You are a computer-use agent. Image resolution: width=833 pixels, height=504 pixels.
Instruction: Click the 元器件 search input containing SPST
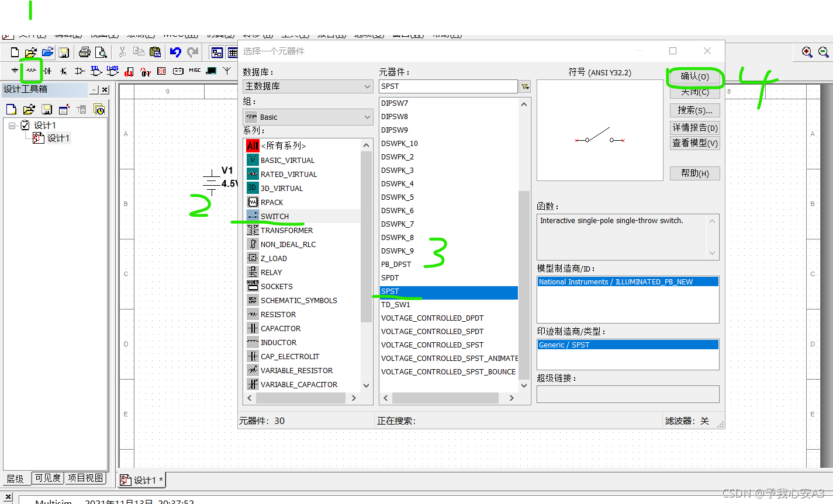tap(448, 86)
